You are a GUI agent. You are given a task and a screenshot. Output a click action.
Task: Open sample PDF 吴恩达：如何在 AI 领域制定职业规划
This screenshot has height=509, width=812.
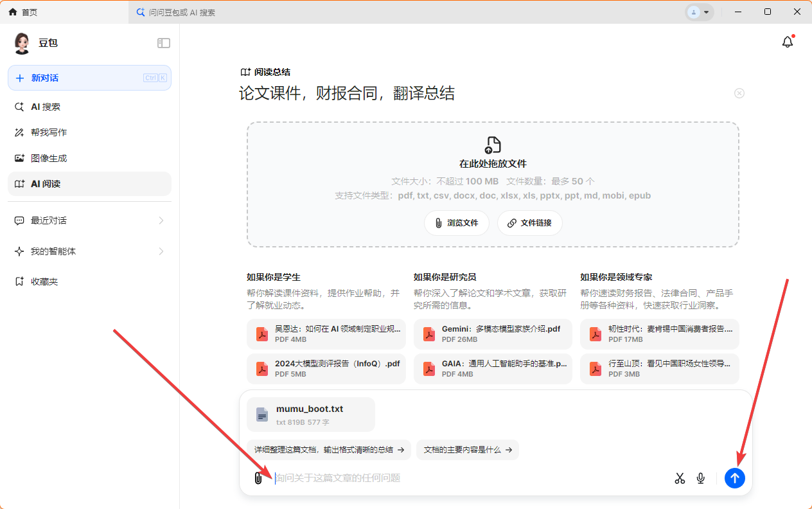pos(326,334)
